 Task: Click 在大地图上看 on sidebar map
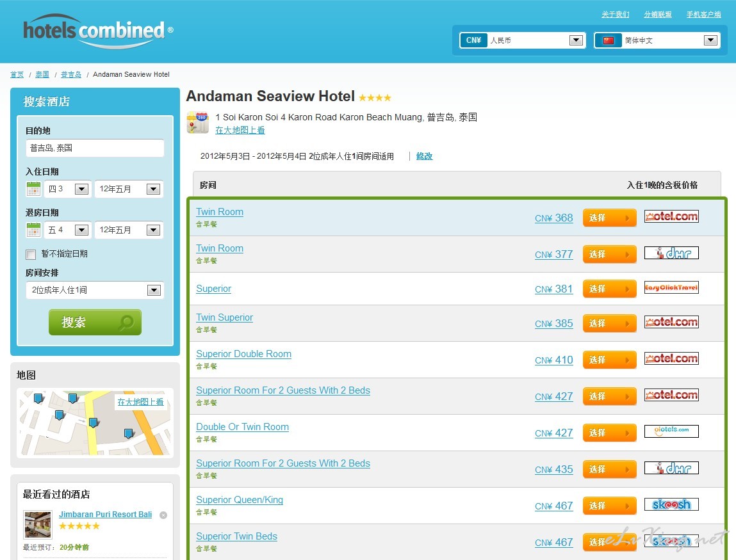[x=140, y=402]
